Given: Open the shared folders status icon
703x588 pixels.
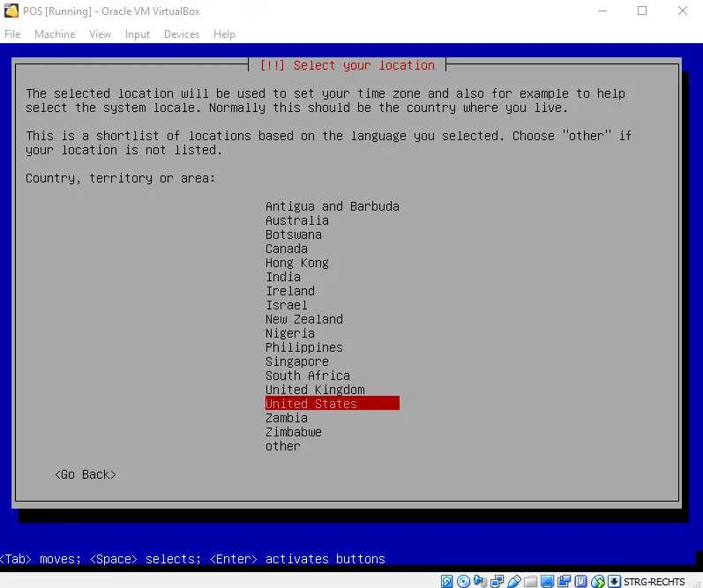Looking at the screenshot, I should 530,581.
